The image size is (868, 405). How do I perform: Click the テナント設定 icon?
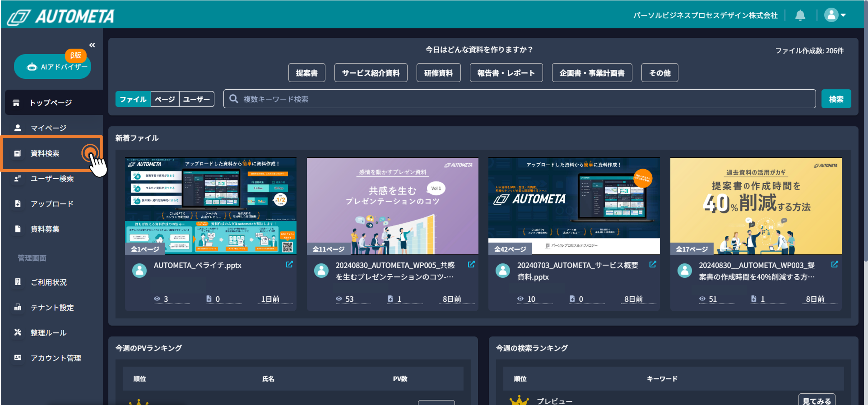click(18, 307)
